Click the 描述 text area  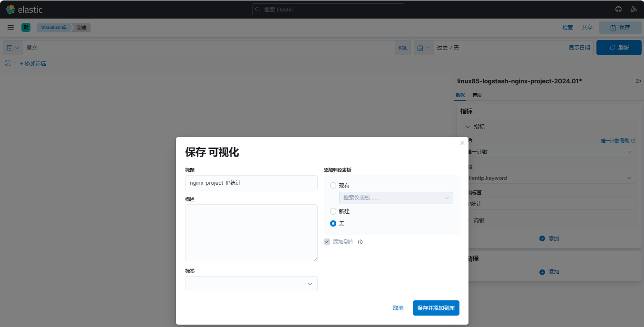tap(251, 233)
